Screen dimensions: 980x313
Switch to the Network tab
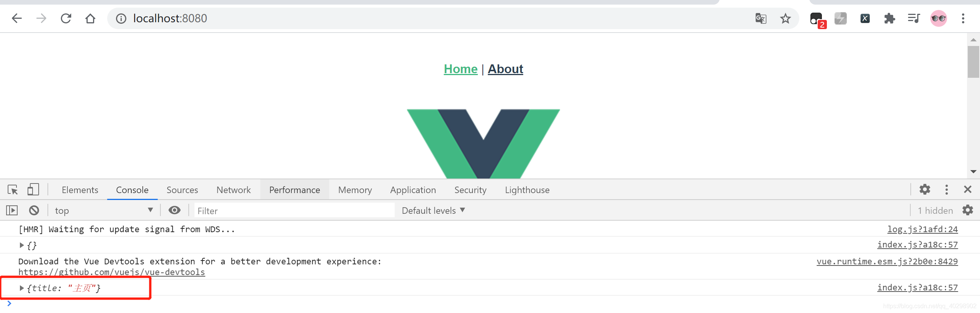tap(234, 190)
